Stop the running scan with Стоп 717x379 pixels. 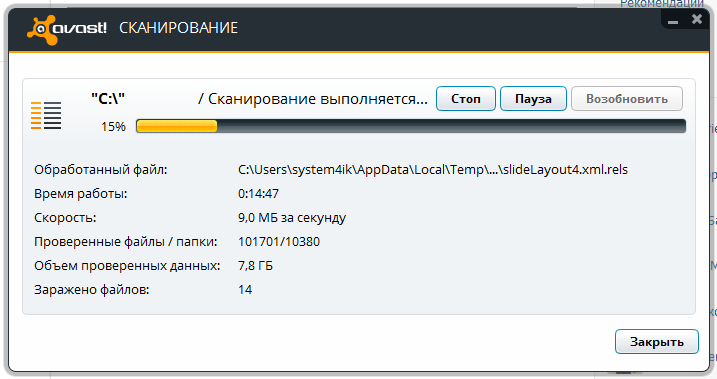466,99
